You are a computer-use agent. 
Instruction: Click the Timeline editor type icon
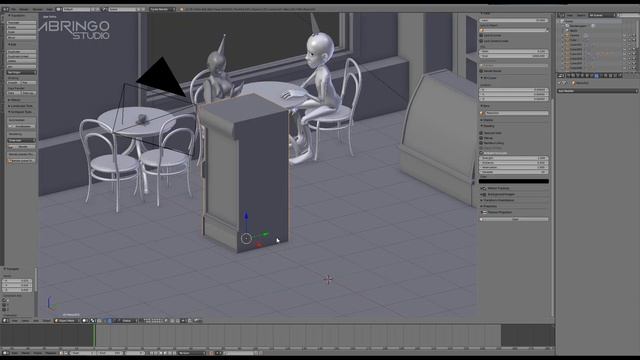tap(4, 353)
